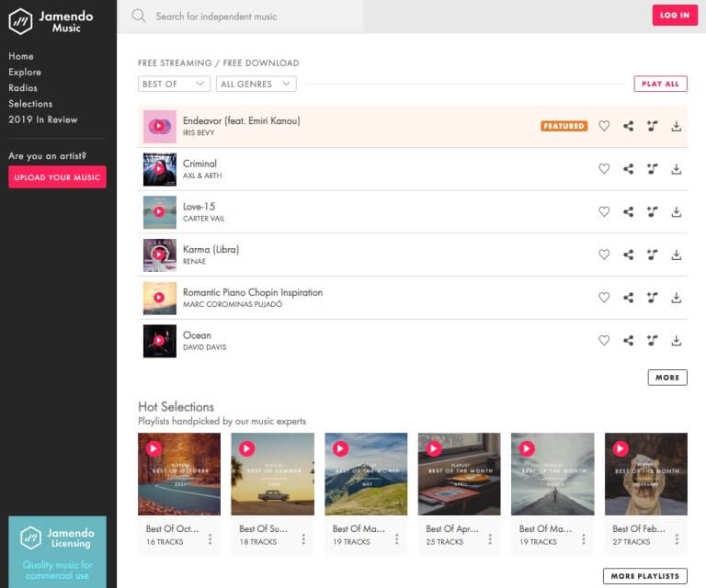Open options for 19-track March playlist
The height and width of the screenshot is (588, 706).
pos(584,539)
